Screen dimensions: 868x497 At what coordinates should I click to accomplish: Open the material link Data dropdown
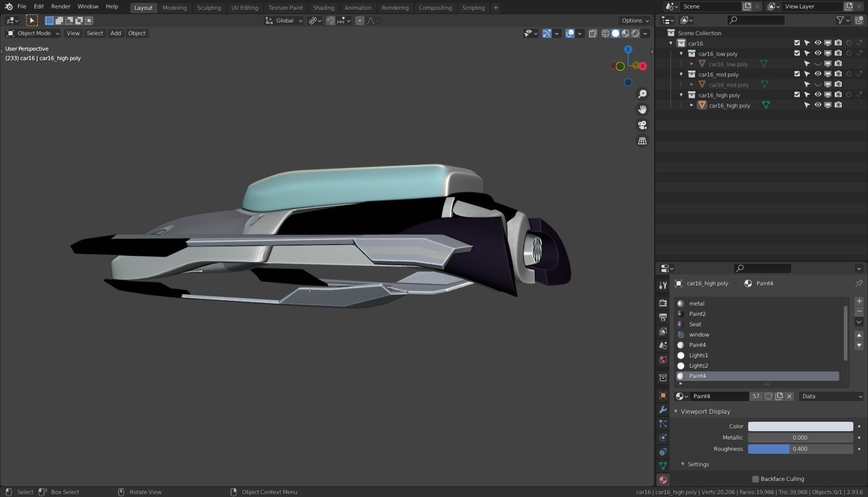pos(831,396)
